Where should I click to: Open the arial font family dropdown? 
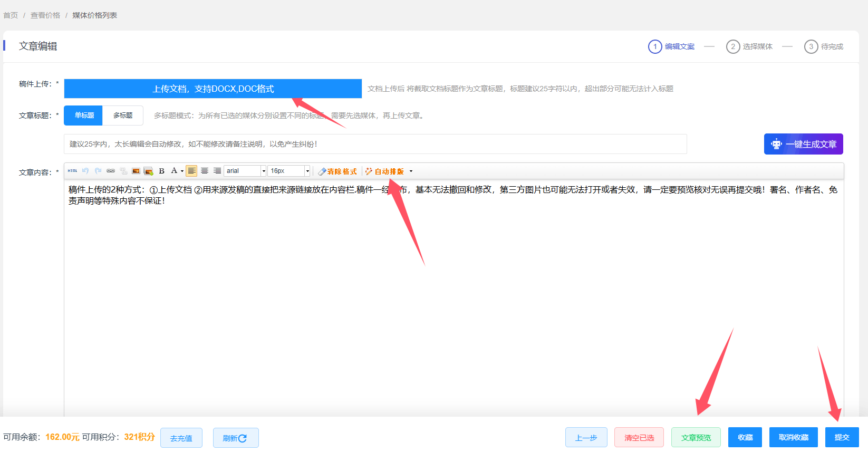tap(264, 171)
